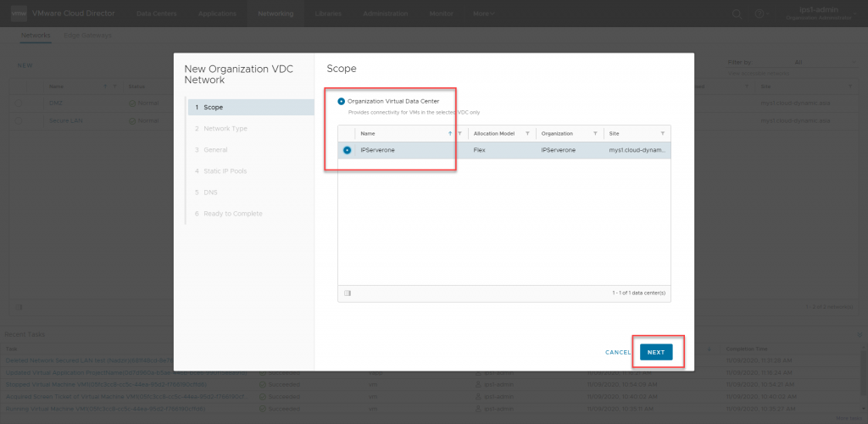Switch to the Edge Gateways tab

87,36
